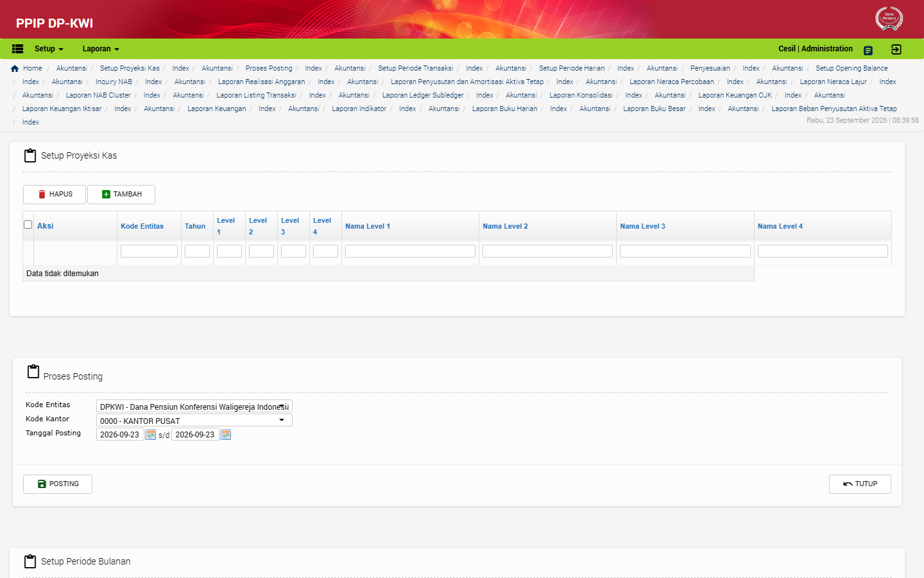Click the Setup Proyeksi Kas clipboard icon
Viewport: 924px width, 578px height.
pos(30,155)
